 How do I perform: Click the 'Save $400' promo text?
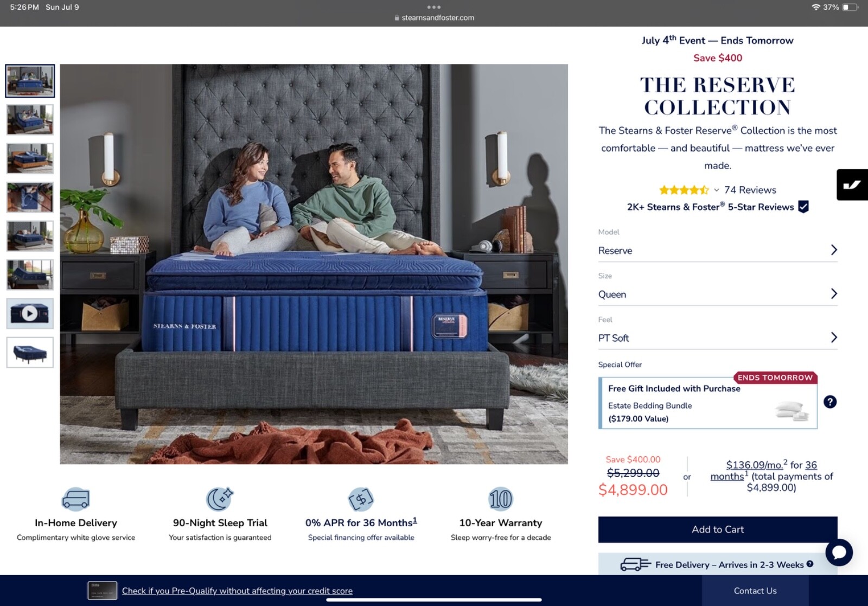tap(718, 58)
